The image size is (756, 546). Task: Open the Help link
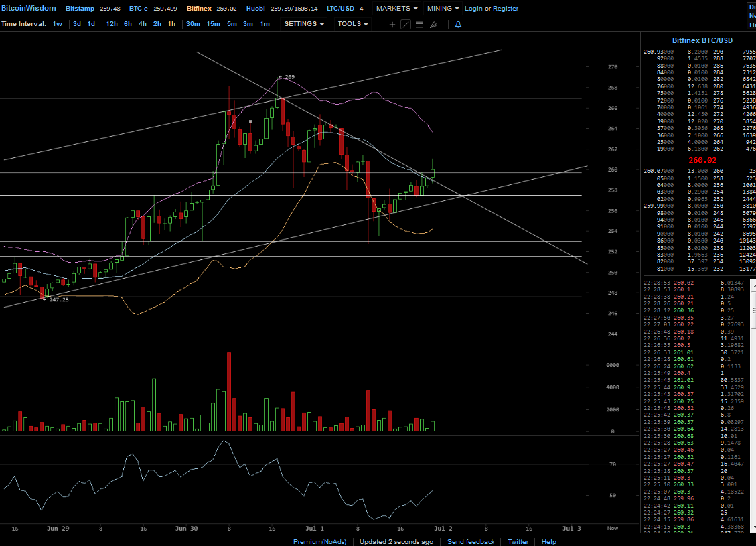[x=548, y=542]
